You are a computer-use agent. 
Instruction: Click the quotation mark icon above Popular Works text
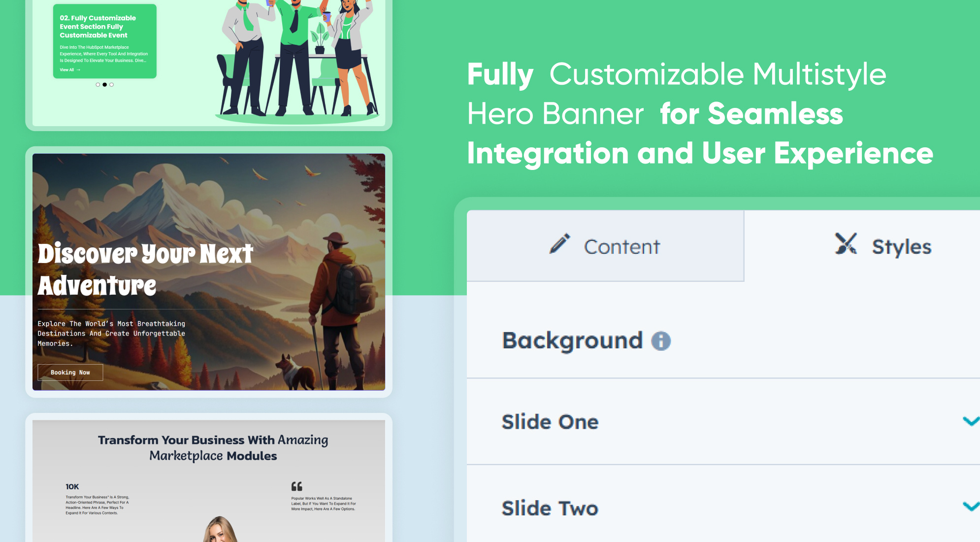[296, 486]
